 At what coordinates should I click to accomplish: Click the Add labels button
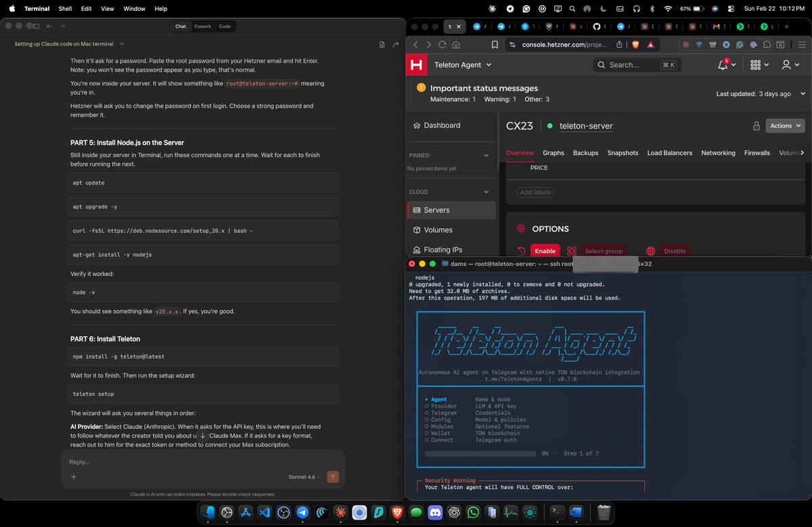click(536, 192)
